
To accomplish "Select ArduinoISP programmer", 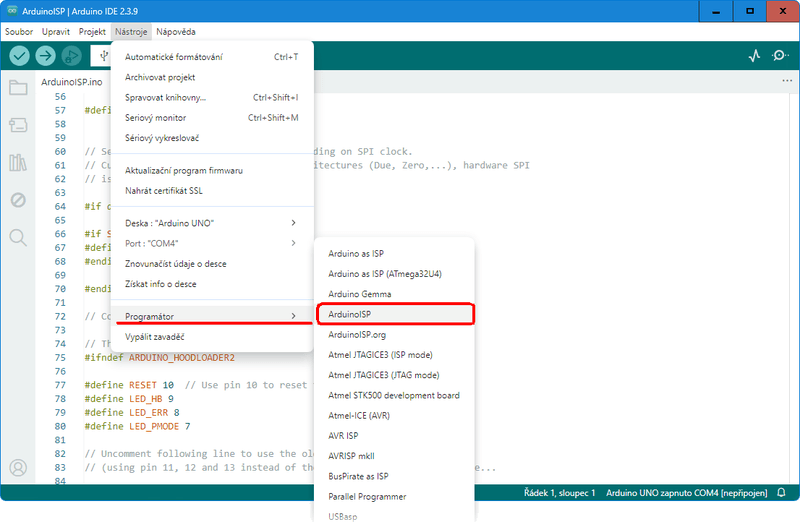I will tap(394, 314).
